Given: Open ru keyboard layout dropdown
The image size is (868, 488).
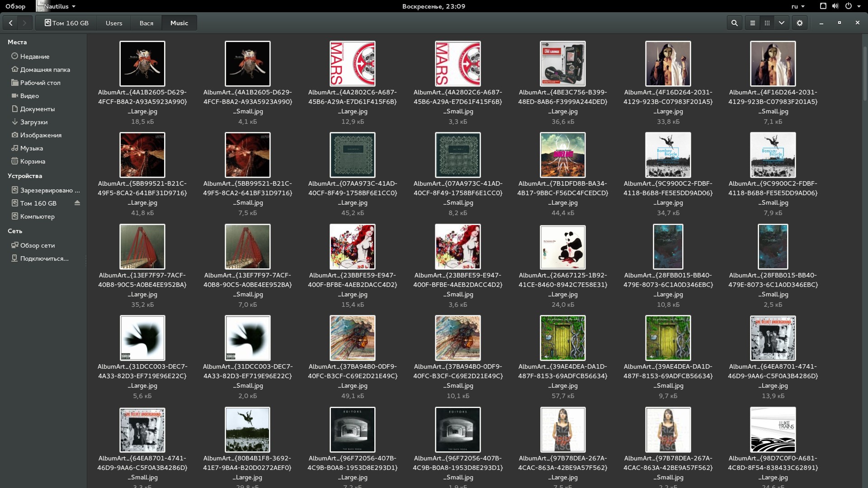Looking at the screenshot, I should pyautogui.click(x=798, y=6).
